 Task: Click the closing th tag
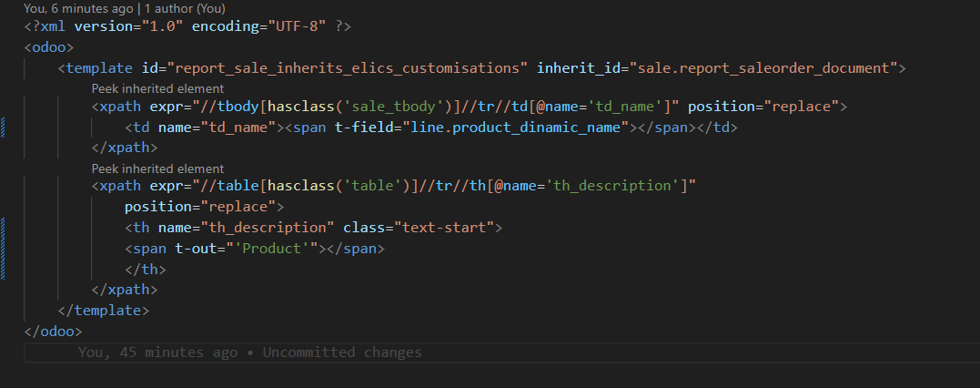tap(146, 270)
